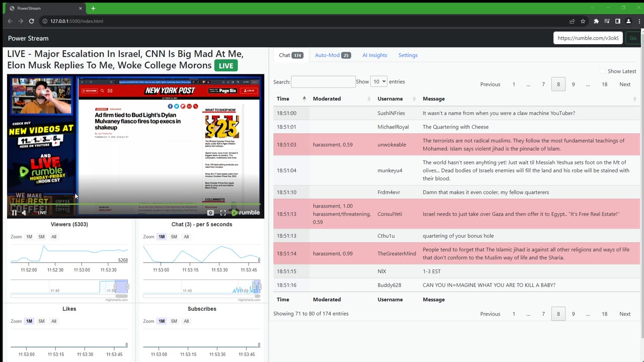Go to page 1 in top pagination
The image size is (644, 362).
tap(514, 84)
